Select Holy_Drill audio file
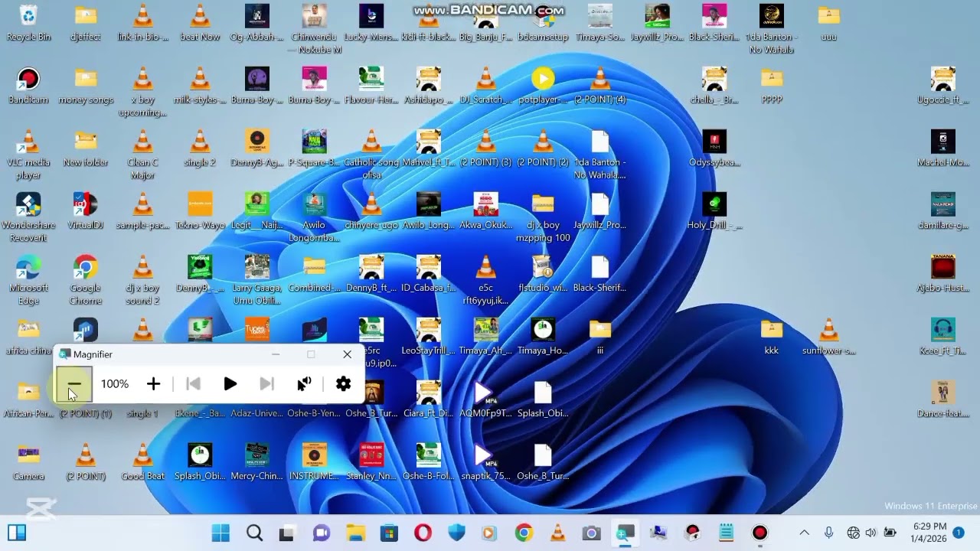980x551 pixels. [x=714, y=212]
